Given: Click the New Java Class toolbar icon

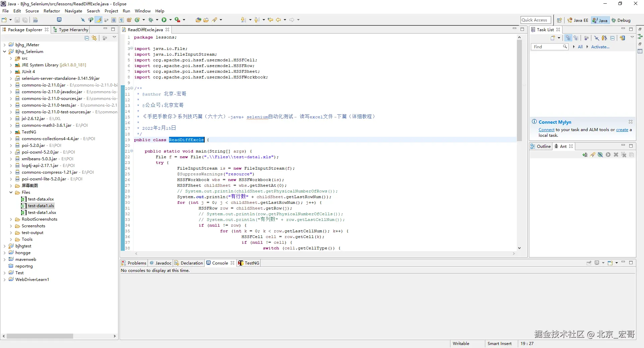Looking at the screenshot, I should (137, 20).
